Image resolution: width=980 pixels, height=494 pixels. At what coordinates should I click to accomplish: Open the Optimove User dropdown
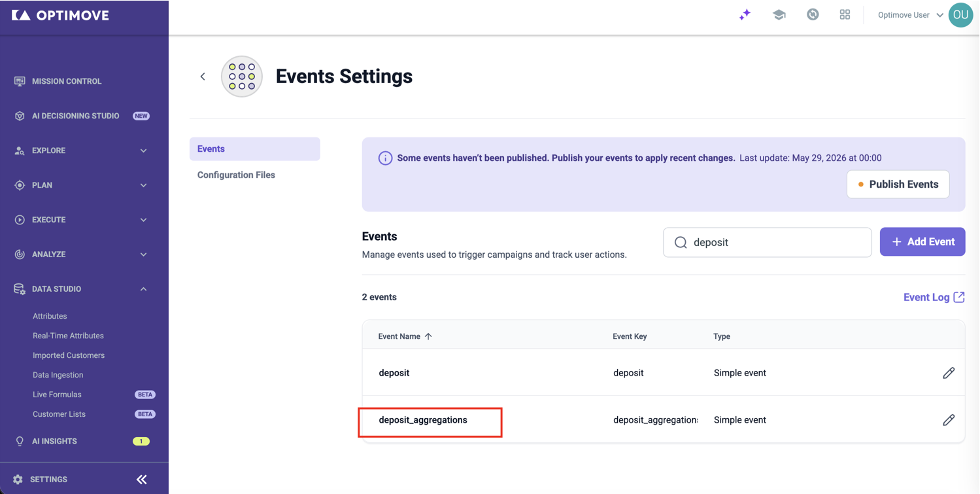[910, 15]
